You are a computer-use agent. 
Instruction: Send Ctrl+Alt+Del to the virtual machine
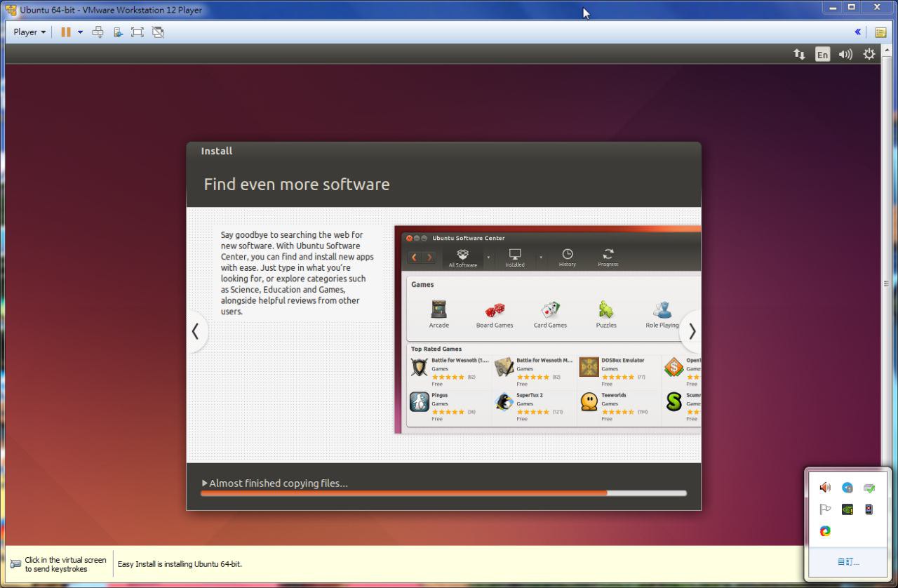tap(98, 32)
